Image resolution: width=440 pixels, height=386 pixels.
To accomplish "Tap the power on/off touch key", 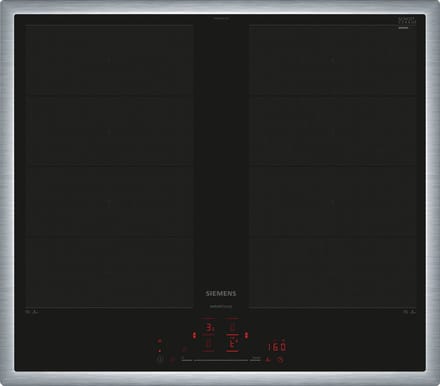I will point(160,359).
